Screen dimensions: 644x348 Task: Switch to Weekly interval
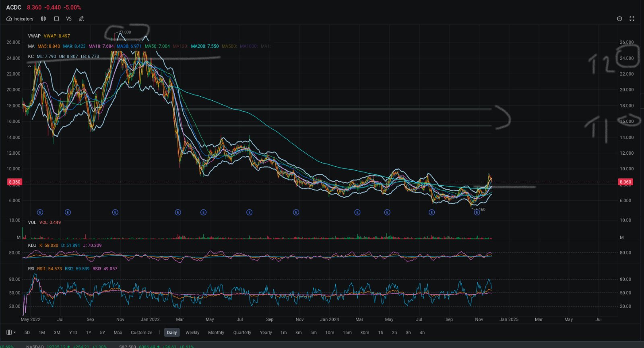click(x=192, y=333)
